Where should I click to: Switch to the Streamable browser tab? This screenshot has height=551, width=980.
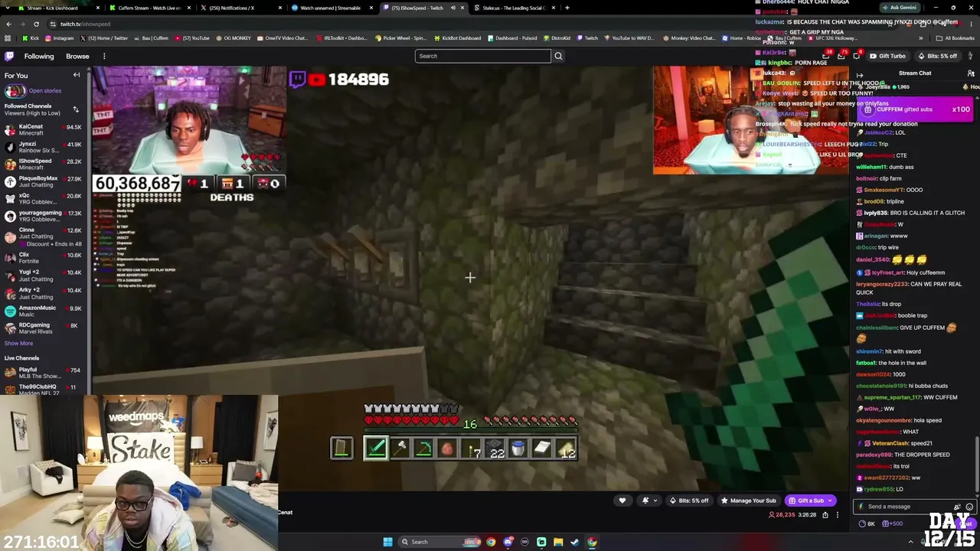pyautogui.click(x=330, y=8)
